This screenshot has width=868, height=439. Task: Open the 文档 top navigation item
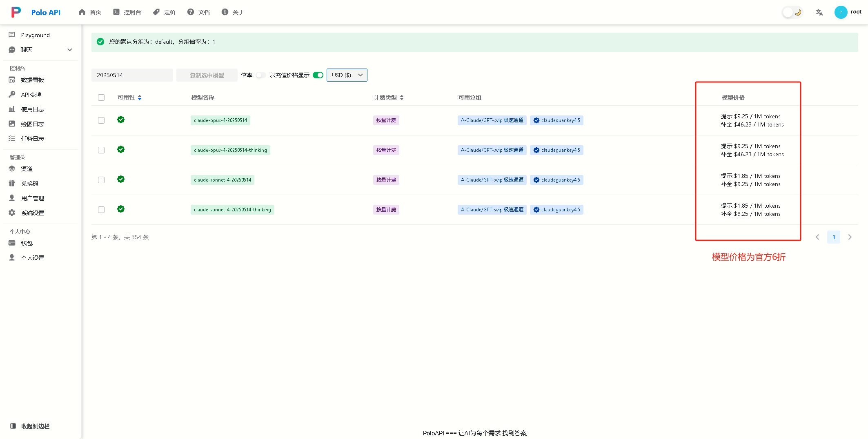[198, 12]
